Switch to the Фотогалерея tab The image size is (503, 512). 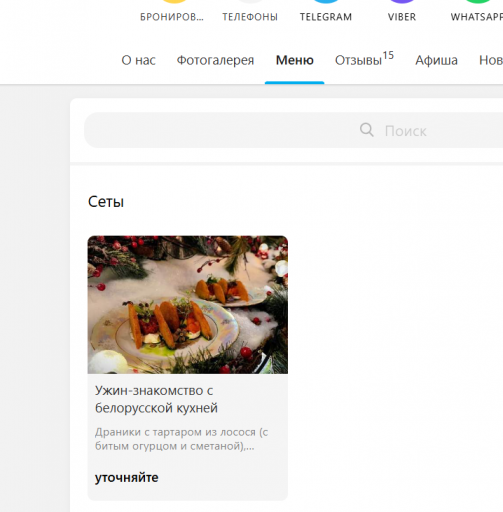[x=215, y=60]
